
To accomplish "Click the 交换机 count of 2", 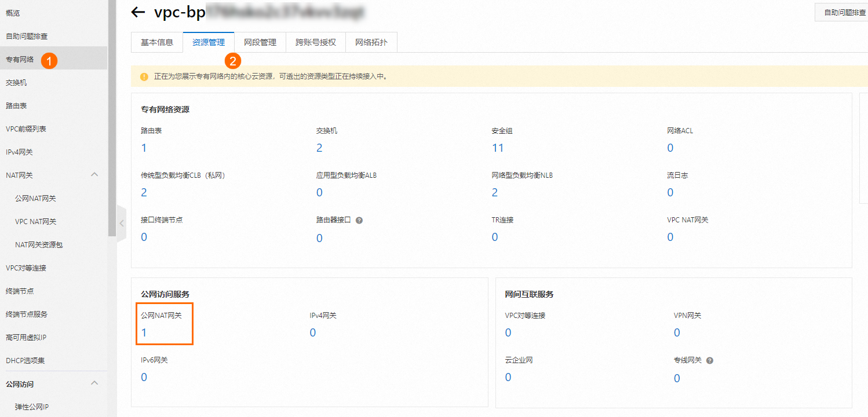I will 319,148.
